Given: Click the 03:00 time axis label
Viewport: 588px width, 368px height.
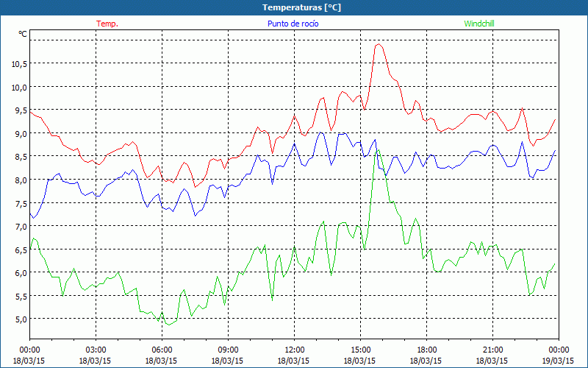Looking at the screenshot, I should point(96,350).
